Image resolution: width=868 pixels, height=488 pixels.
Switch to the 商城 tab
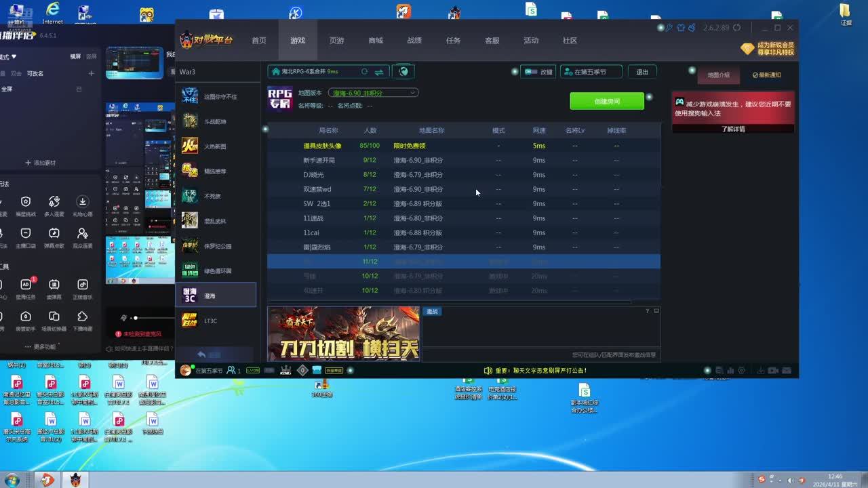376,41
